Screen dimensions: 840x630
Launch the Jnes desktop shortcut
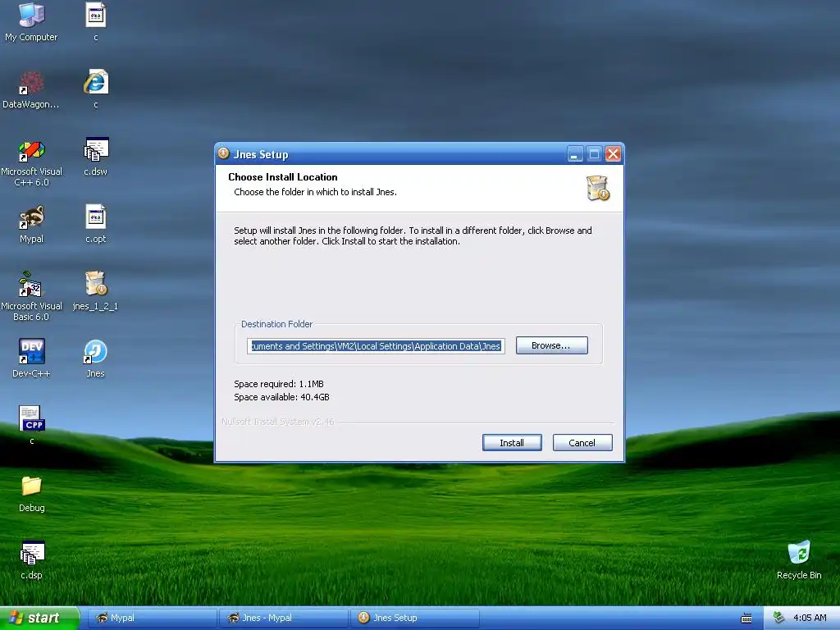point(95,358)
